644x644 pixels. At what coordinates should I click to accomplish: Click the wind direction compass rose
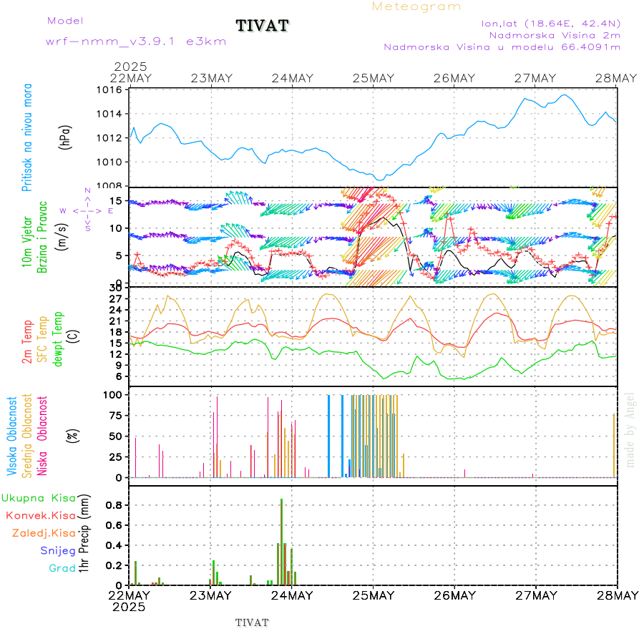(x=87, y=210)
